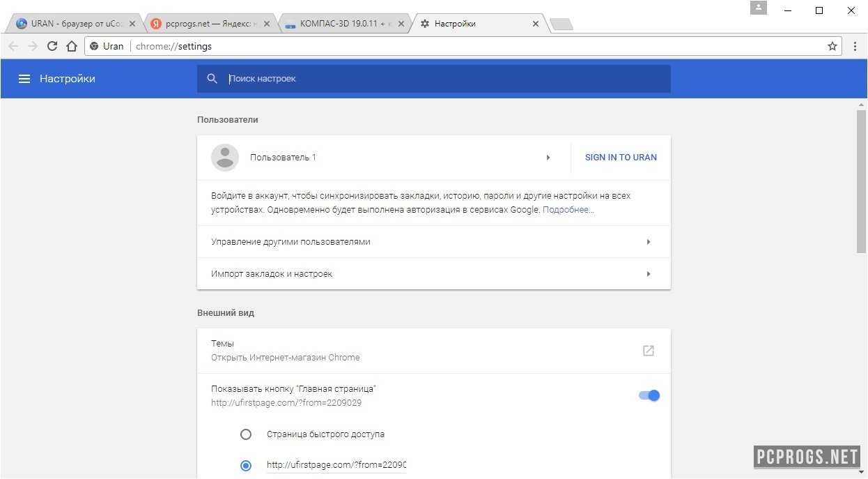Image resolution: width=868 pixels, height=479 pixels.
Task: Disable the show Home button toggle
Action: pyautogui.click(x=649, y=395)
